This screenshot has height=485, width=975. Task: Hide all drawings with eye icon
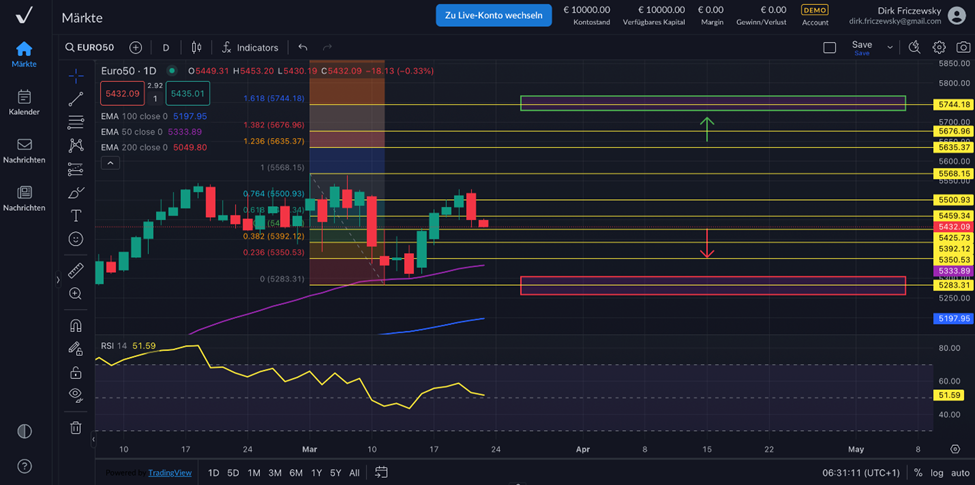(x=76, y=395)
